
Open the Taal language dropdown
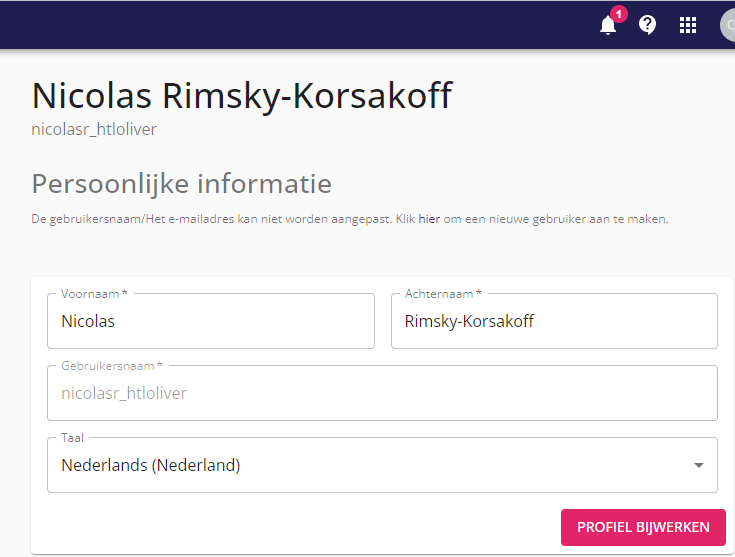(382, 465)
